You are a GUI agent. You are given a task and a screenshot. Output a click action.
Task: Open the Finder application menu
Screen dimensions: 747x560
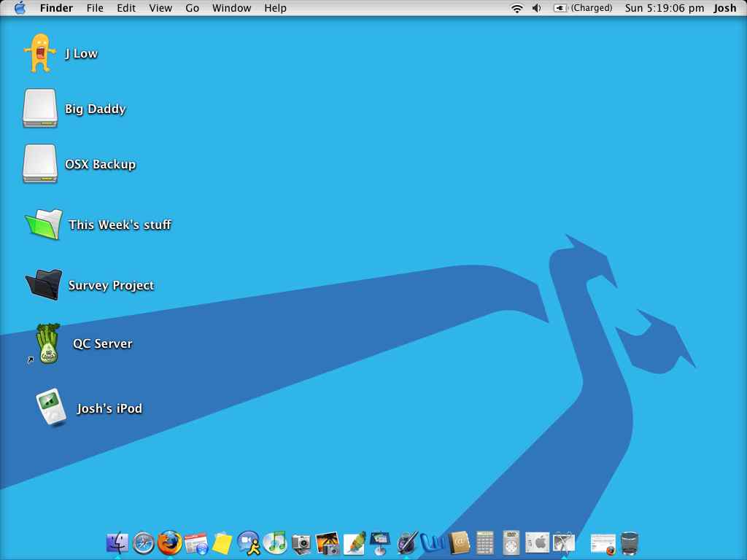56,8
